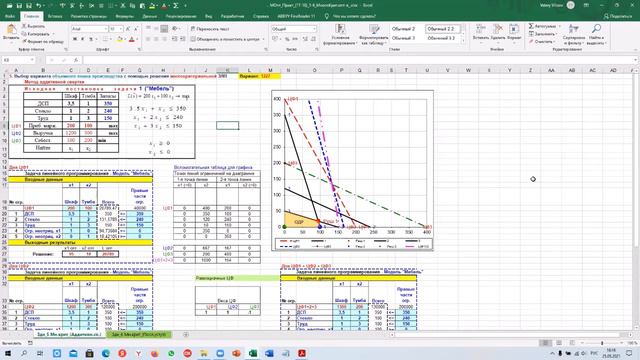Open the fill color dropdown arrow
Viewport: 640px width, 360px height.
click(x=125, y=40)
